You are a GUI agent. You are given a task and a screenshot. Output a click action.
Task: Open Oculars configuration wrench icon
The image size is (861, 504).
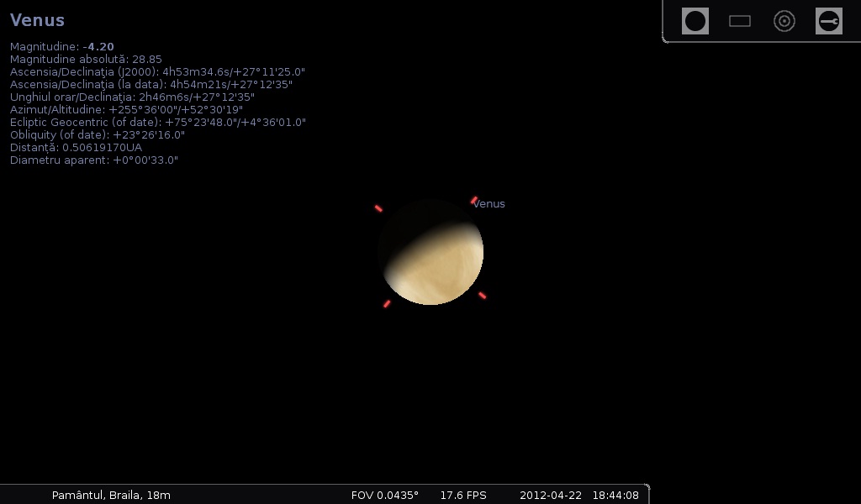tap(829, 21)
